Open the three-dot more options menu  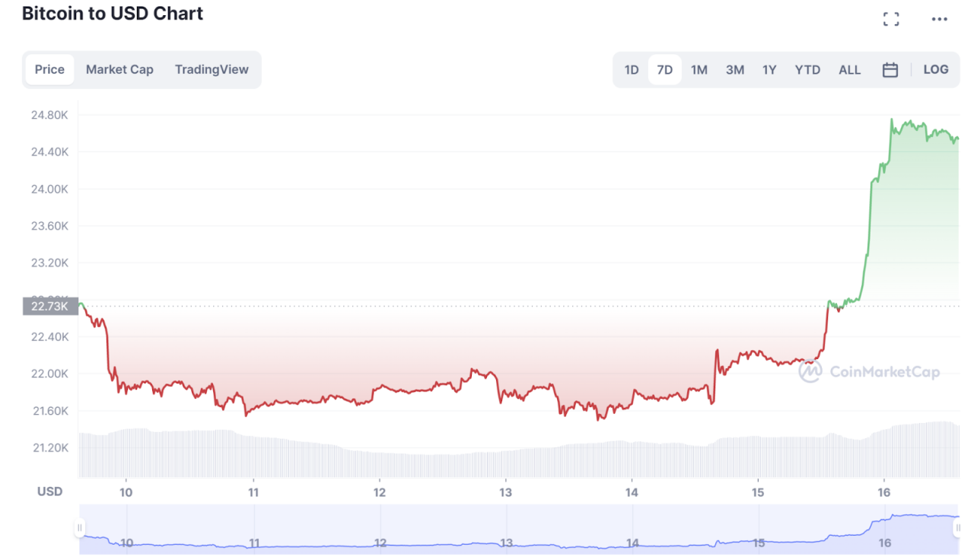pyautogui.click(x=938, y=18)
